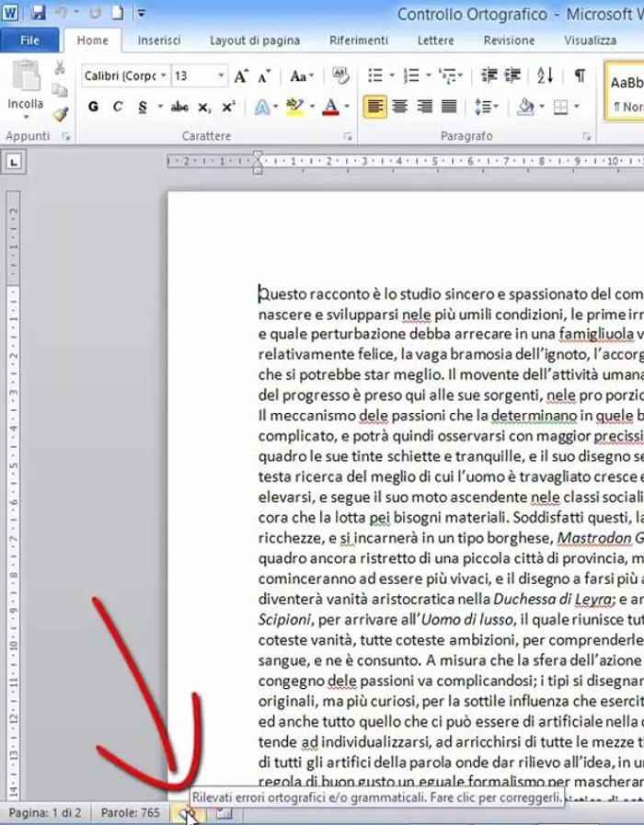Toggle Superscript formatting
This screenshot has width=644, height=825.
(228, 107)
